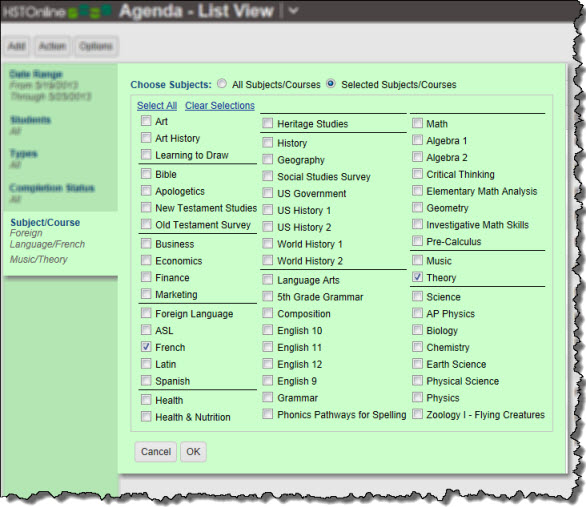Check the Phonics Pathways for Spelling box
The width and height of the screenshot is (586, 507).
(268, 414)
